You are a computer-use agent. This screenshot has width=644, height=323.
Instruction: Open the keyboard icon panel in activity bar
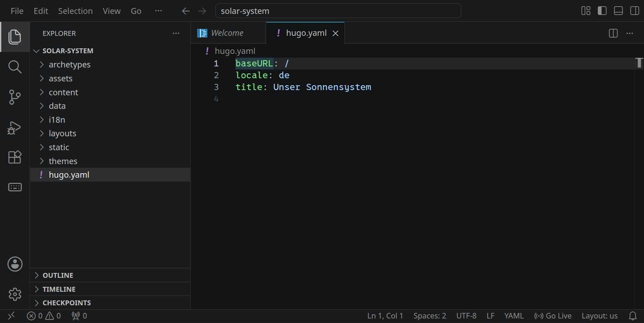tap(15, 187)
